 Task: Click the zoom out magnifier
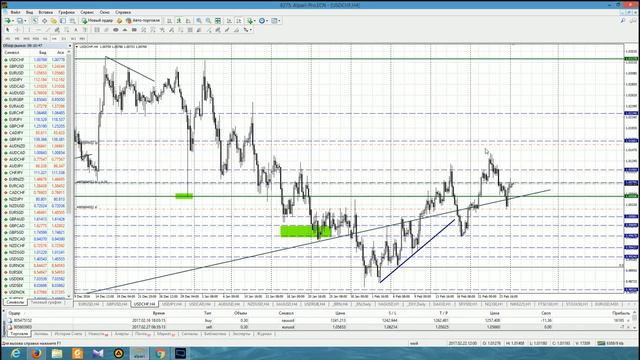click(208, 20)
